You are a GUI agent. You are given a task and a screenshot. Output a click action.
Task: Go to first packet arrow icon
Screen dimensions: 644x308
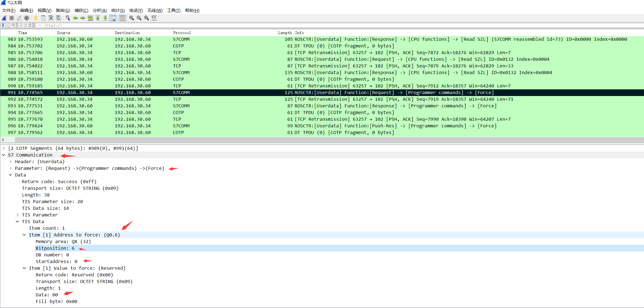point(98,18)
